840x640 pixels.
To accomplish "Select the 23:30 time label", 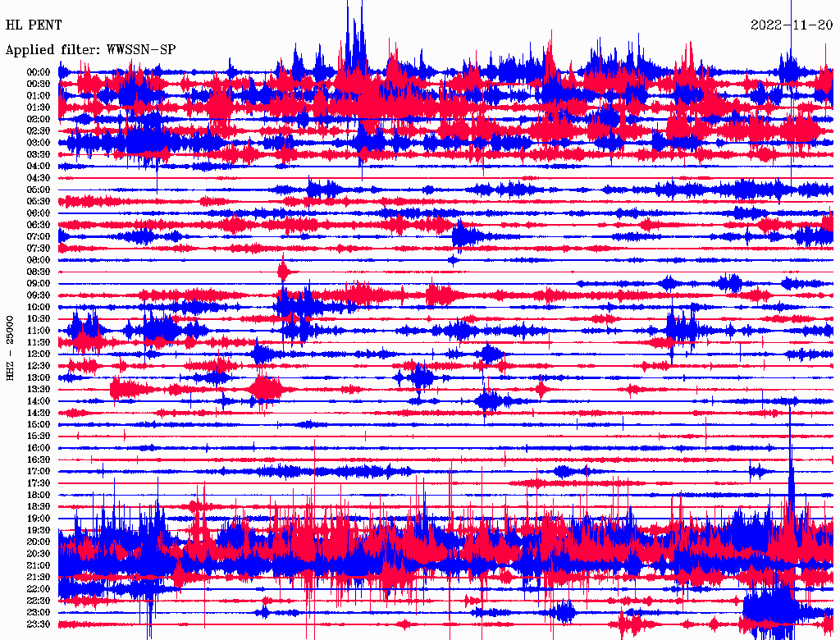I will tap(39, 624).
